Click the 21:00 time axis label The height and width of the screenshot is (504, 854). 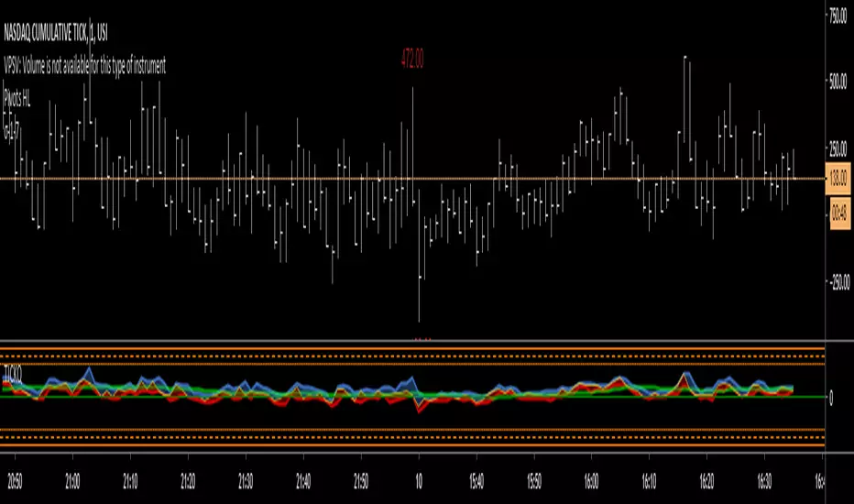[x=72, y=482]
